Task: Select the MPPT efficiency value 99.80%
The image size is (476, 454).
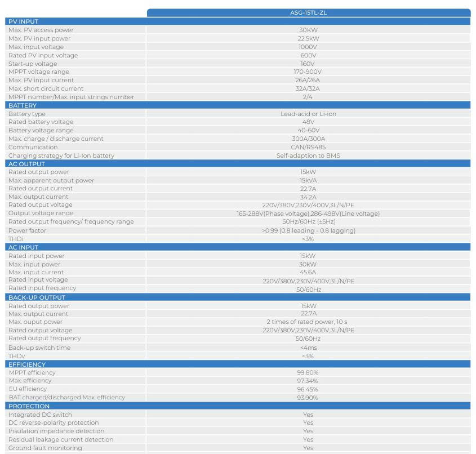Action: (x=308, y=372)
